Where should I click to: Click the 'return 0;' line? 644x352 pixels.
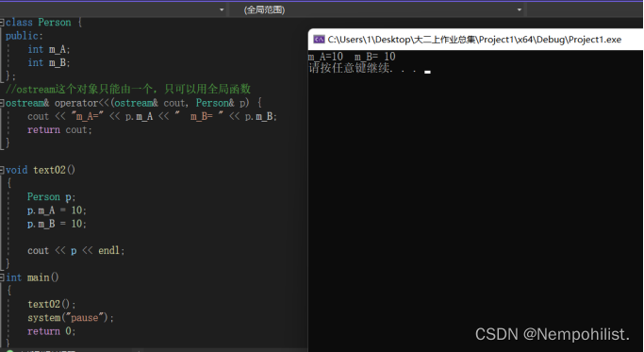pyautogui.click(x=52, y=331)
